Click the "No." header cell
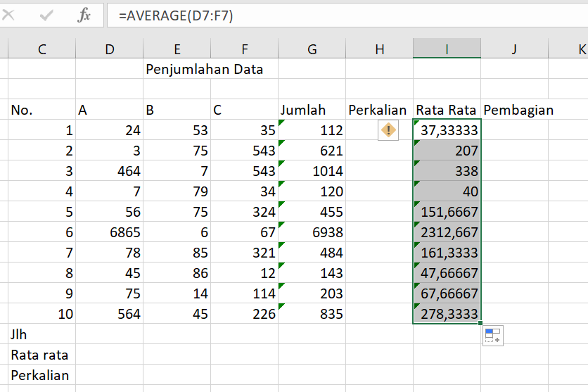Viewport: 588px width, 392px height. tap(41, 110)
